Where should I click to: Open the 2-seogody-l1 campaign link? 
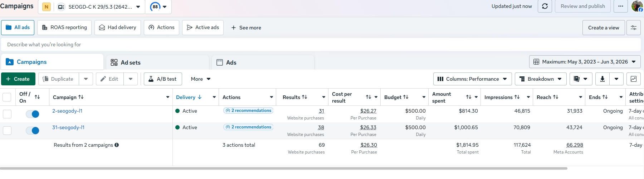(67, 111)
